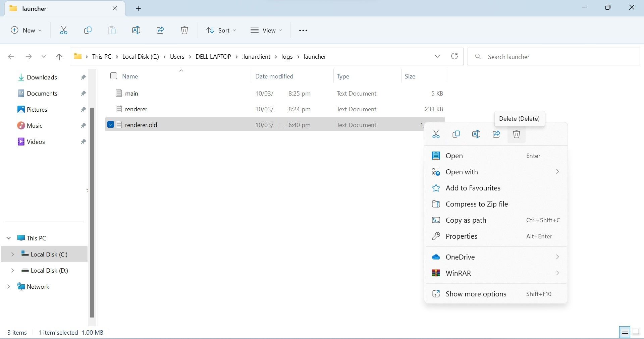The height and width of the screenshot is (339, 644).
Task: Click the trash Delete icon in context menu
Action: (516, 134)
